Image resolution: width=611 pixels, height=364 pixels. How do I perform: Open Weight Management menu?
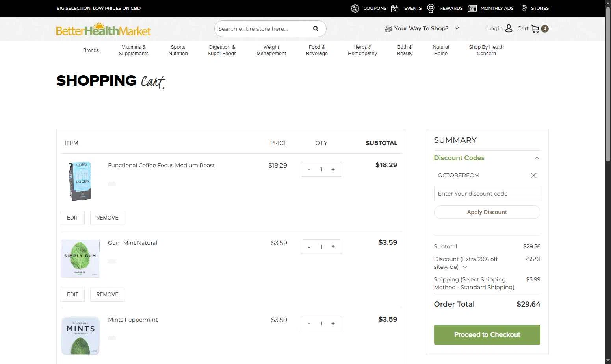[271, 50]
